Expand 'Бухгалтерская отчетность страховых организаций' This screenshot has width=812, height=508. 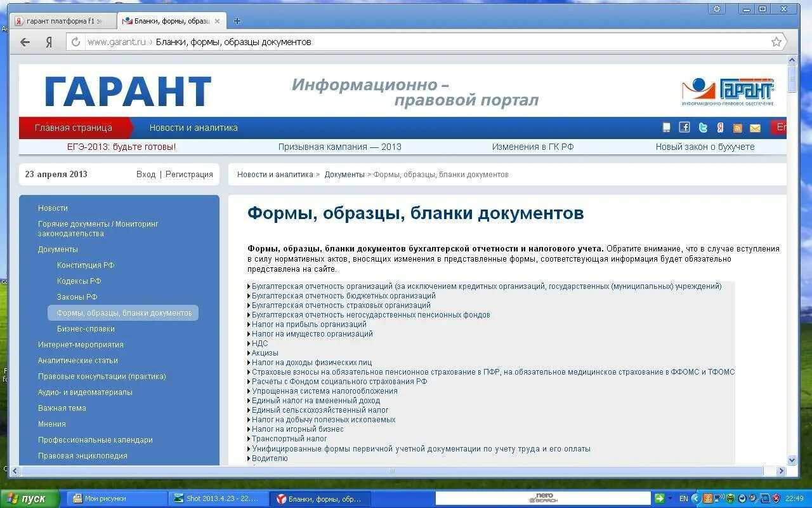[x=341, y=305]
